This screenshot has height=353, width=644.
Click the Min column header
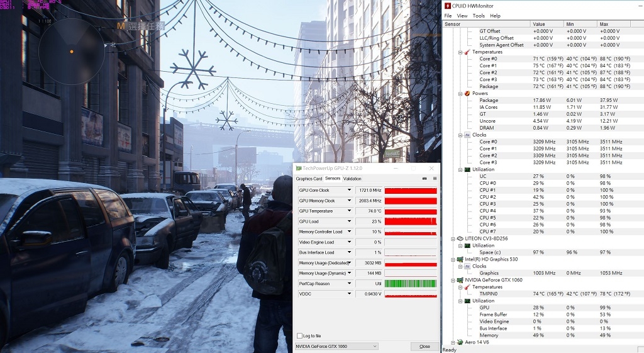(580, 25)
